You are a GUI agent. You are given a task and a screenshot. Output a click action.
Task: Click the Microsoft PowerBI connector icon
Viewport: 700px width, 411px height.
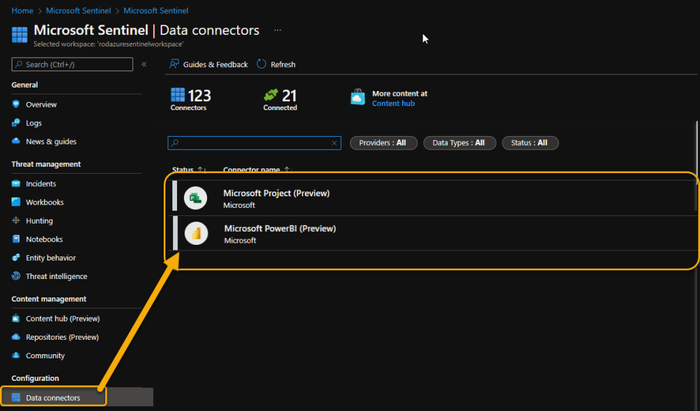(x=196, y=233)
